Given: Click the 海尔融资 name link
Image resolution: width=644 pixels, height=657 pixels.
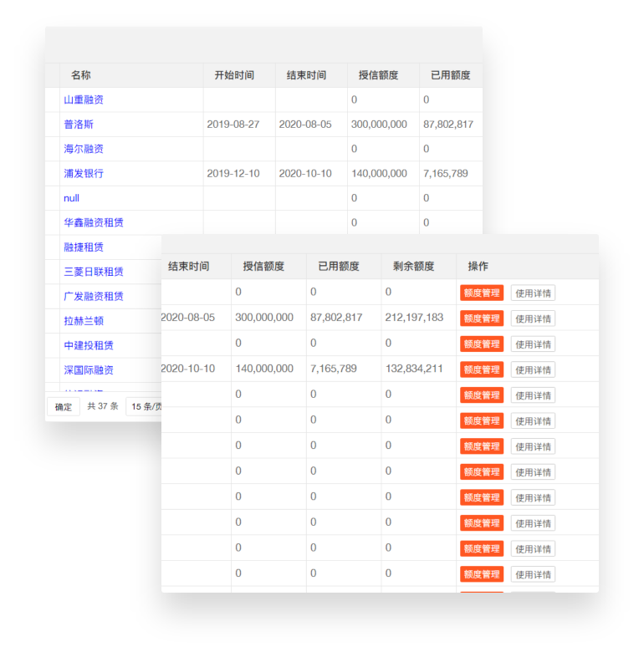Looking at the screenshot, I should point(84,149).
